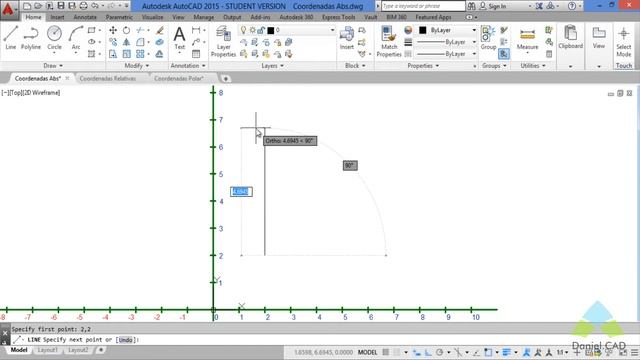Expand the Properties panel
Screen dimensions: 640x360
[x=423, y=65]
